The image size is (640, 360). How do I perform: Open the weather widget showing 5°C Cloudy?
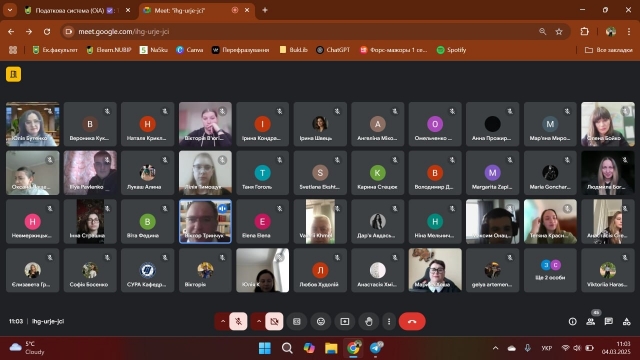pyautogui.click(x=28, y=348)
